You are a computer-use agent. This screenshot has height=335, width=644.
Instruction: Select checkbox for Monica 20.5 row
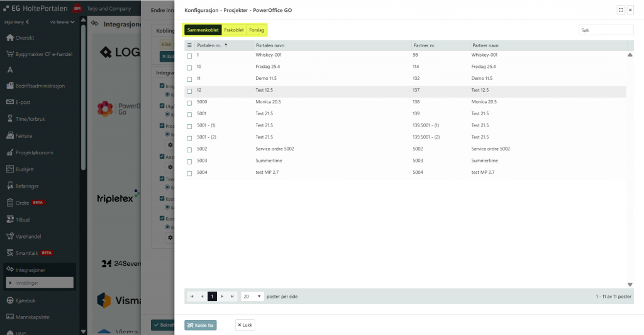click(189, 102)
